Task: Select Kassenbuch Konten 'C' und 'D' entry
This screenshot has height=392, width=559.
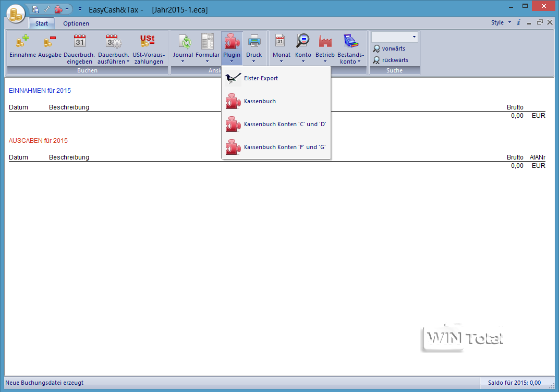Action: tap(276, 124)
